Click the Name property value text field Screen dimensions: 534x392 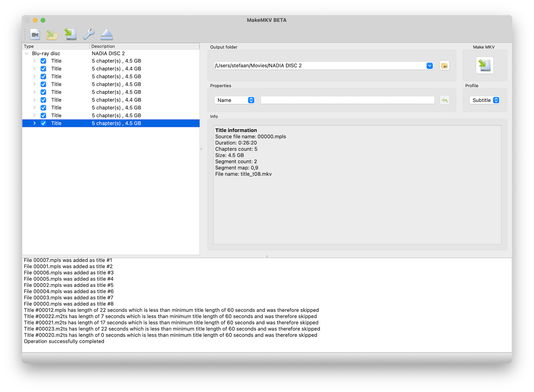347,100
